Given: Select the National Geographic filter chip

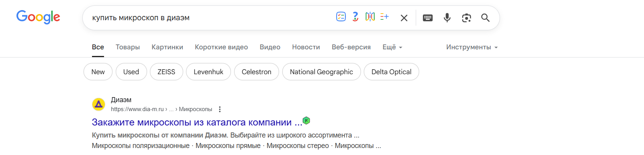Looking at the screenshot, I should [321, 72].
